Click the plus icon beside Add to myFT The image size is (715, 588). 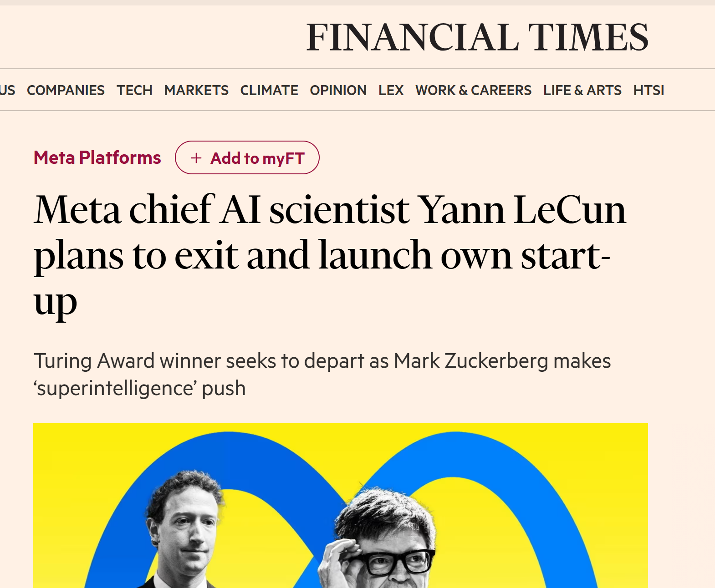click(196, 158)
